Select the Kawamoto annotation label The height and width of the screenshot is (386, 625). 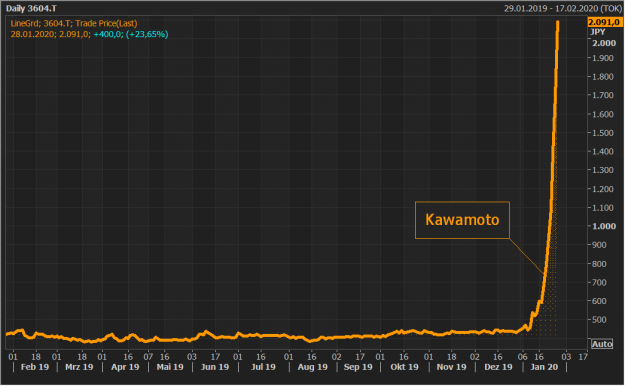click(462, 220)
